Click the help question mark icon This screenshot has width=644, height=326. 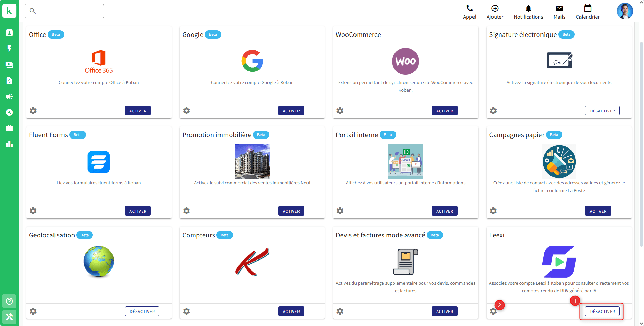[9, 301]
